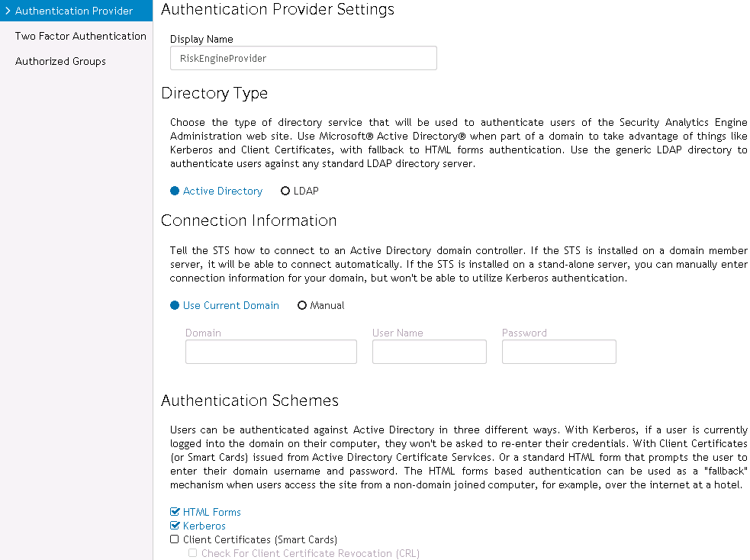750x560 pixels.
Task: Select Use Current Domain connection option
Action: pos(175,306)
